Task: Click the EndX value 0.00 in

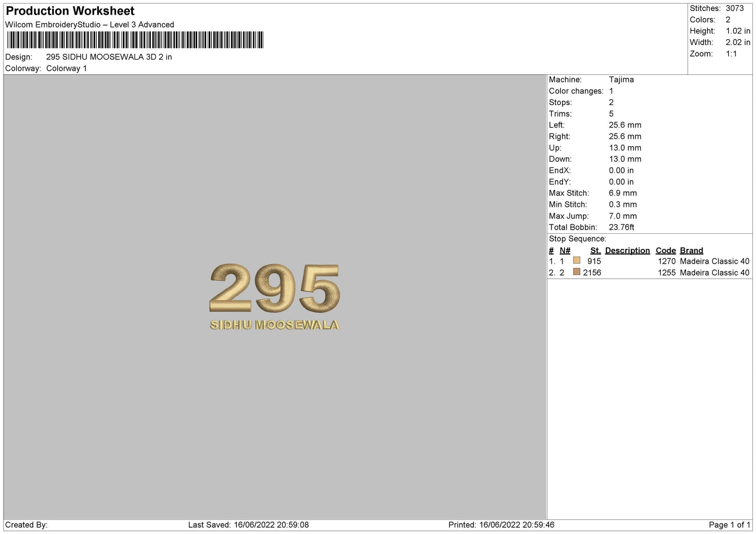Action: [x=621, y=171]
